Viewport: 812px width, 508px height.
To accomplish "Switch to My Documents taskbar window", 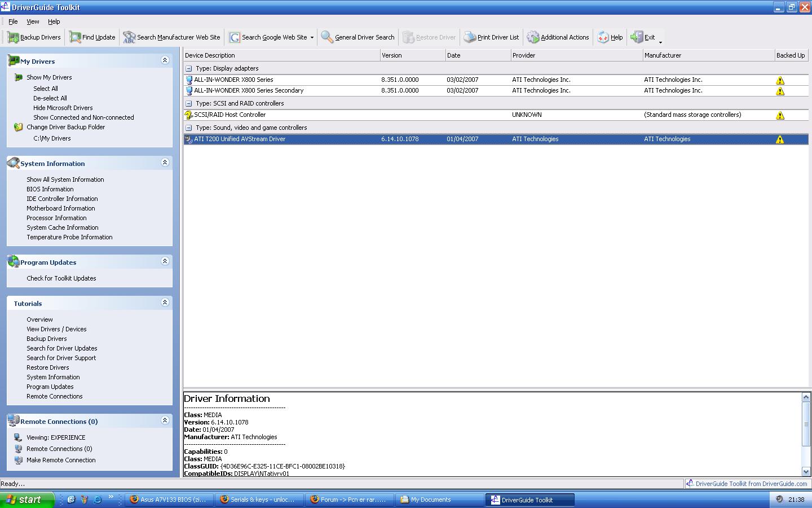I will [439, 500].
